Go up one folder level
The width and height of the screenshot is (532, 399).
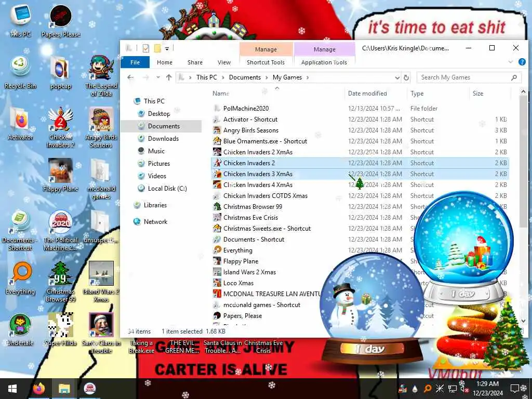169,78
